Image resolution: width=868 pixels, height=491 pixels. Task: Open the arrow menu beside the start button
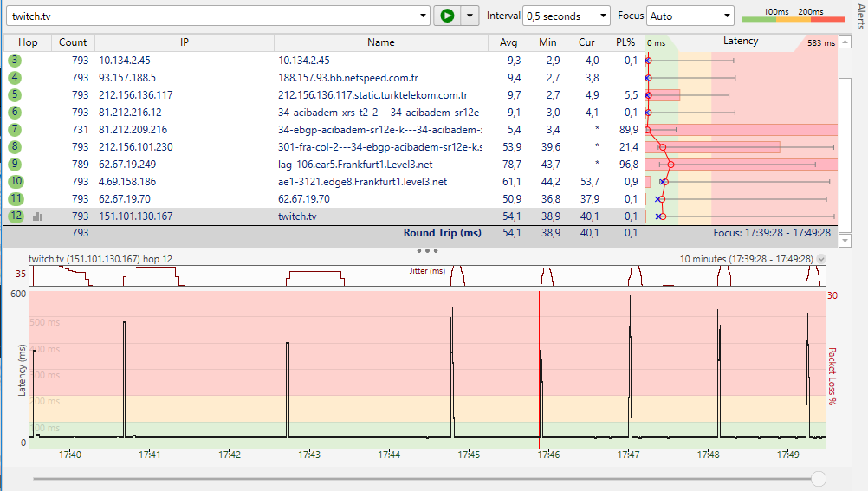470,16
